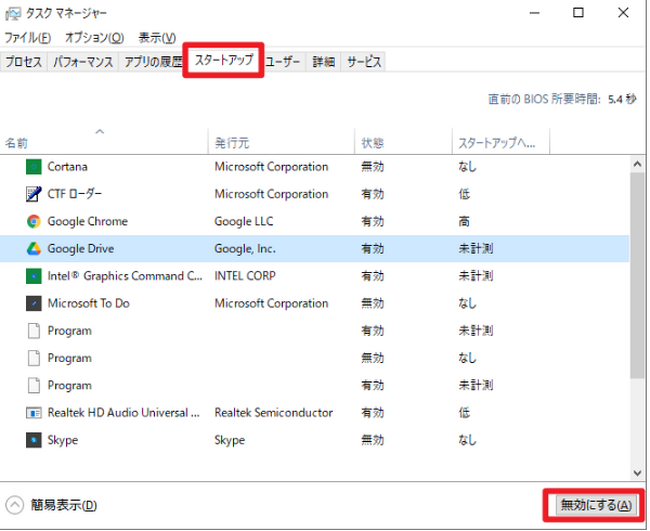Click the Google Chrome icon
The width and height of the screenshot is (650, 531).
pyautogui.click(x=34, y=221)
